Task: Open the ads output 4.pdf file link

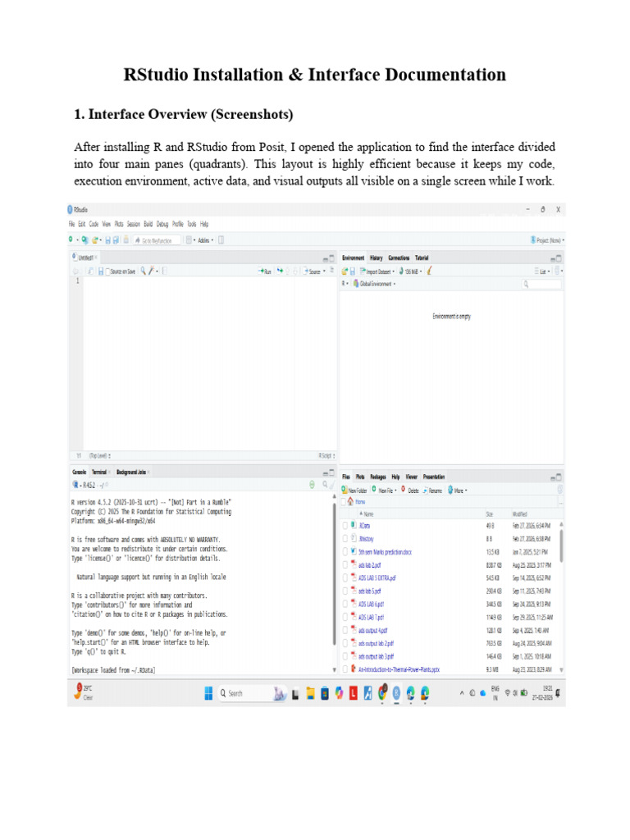Action: [373, 631]
